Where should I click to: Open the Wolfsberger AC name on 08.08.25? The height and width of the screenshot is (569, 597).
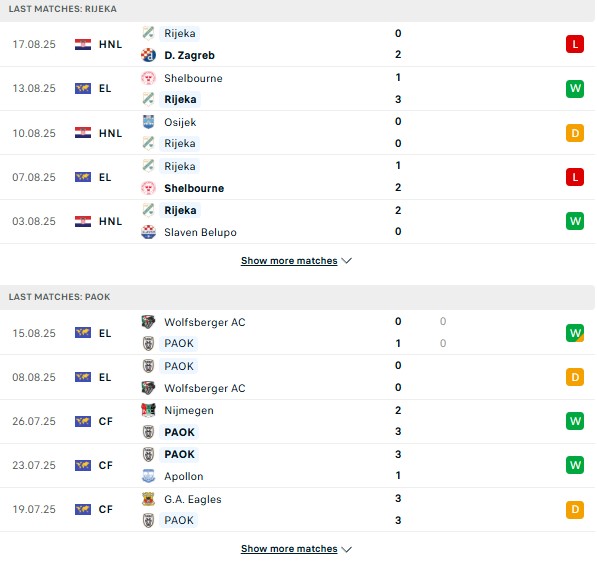[204, 388]
